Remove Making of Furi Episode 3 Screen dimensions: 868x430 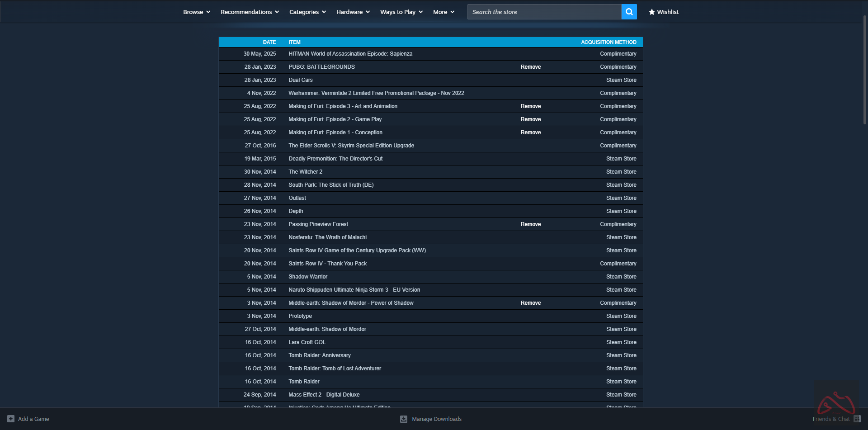[x=530, y=106]
